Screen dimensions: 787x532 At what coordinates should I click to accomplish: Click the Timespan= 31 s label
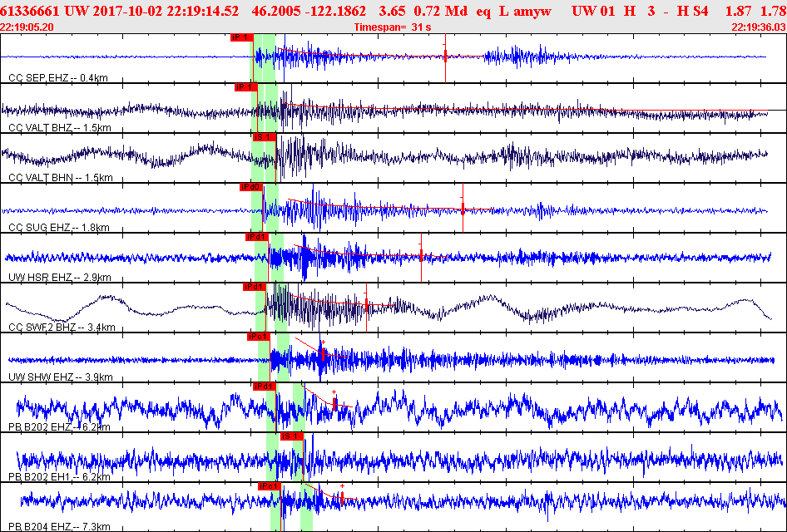(x=393, y=27)
